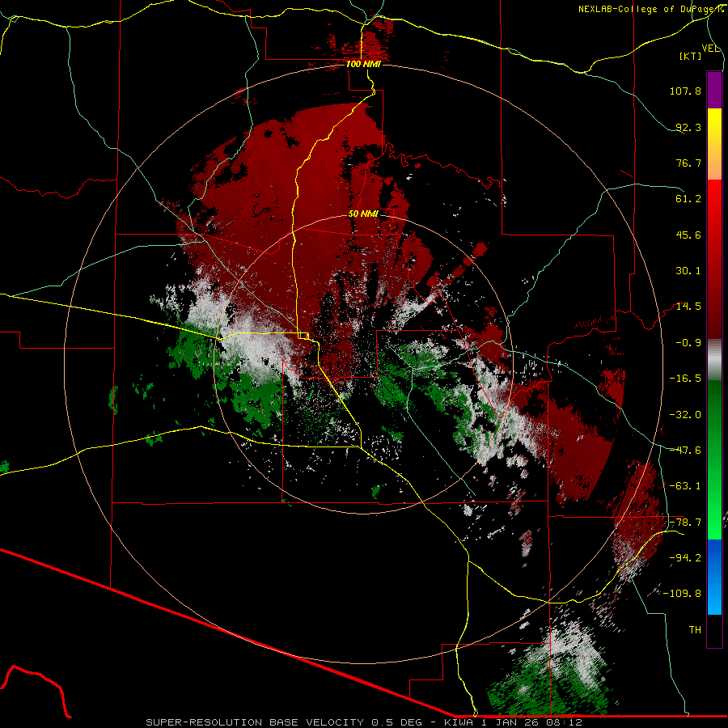
Task: Click the -78.7 legend value
Action: point(685,523)
